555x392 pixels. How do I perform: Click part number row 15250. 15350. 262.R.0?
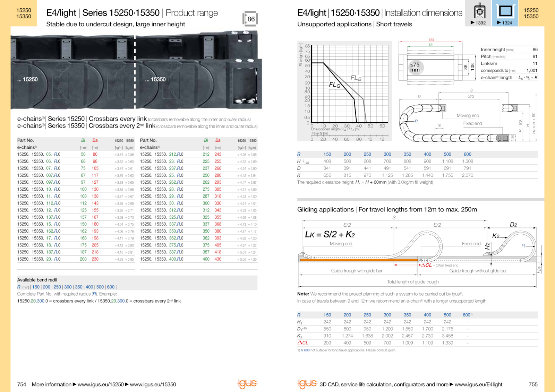point(199,182)
